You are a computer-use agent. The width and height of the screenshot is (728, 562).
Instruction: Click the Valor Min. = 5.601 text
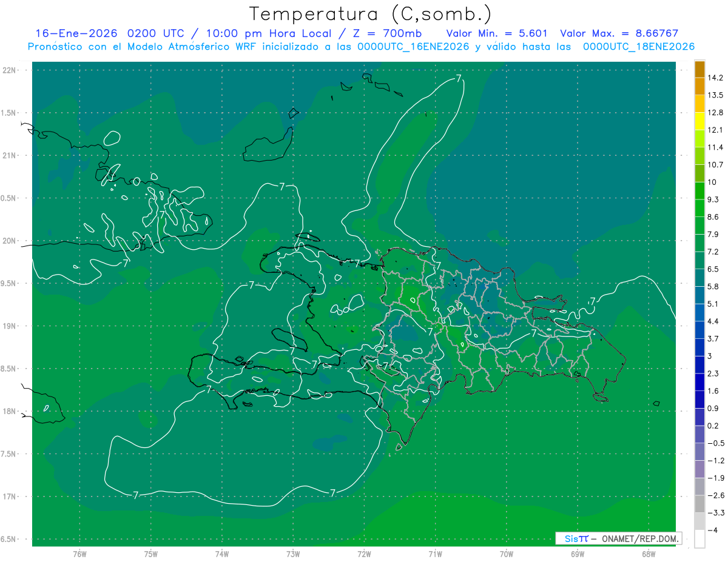point(498,33)
